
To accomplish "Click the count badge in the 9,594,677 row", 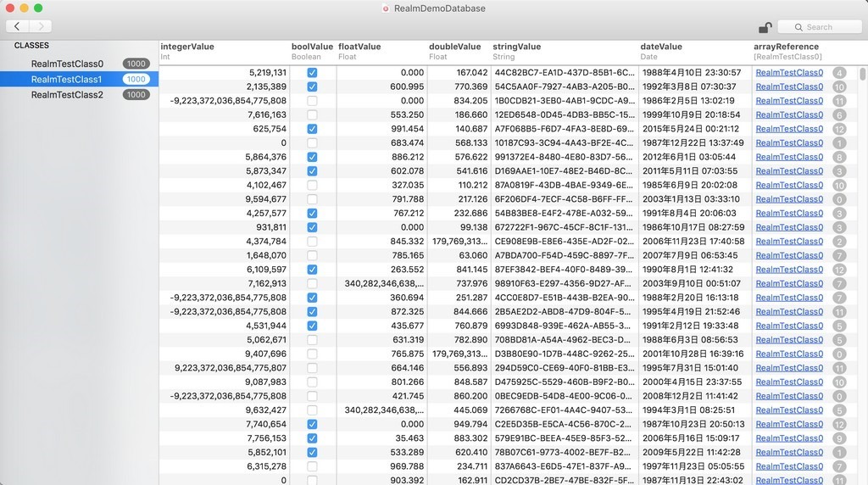I will click(x=839, y=198).
